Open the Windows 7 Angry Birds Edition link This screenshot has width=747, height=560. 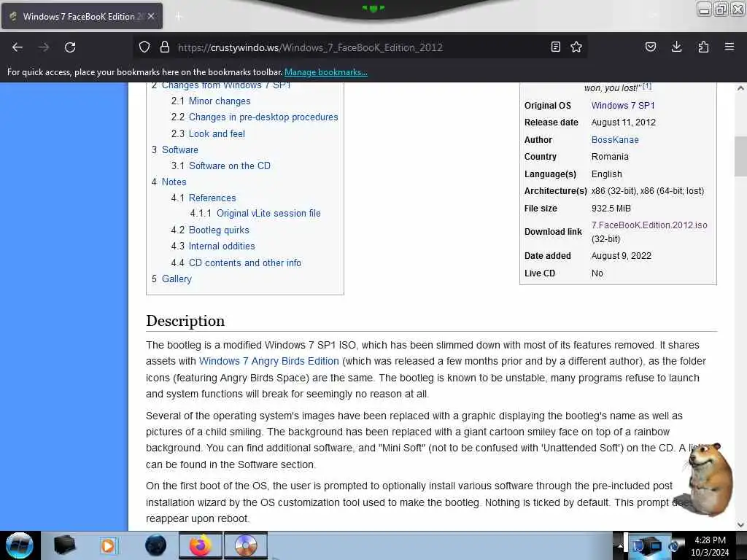point(268,361)
